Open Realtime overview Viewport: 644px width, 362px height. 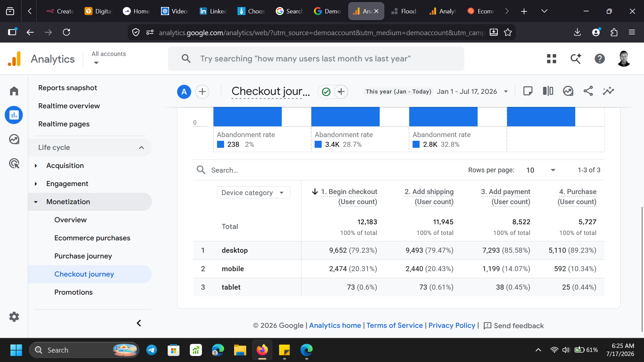point(69,106)
